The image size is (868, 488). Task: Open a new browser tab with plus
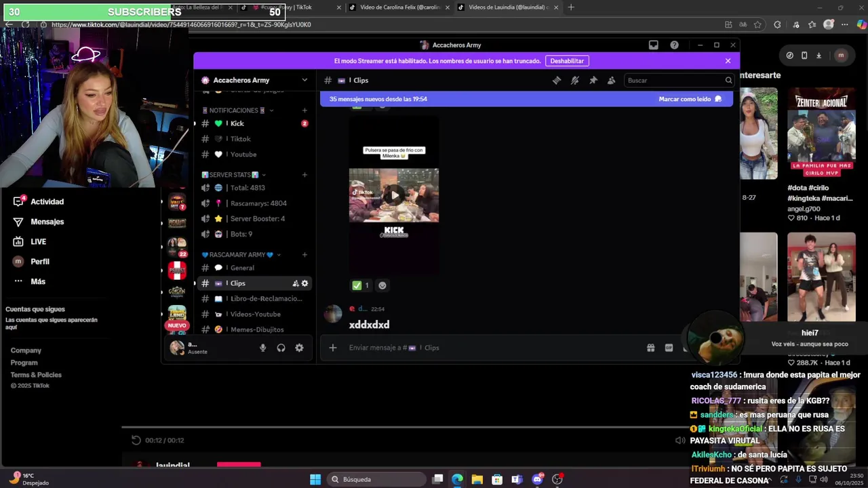[x=571, y=7]
